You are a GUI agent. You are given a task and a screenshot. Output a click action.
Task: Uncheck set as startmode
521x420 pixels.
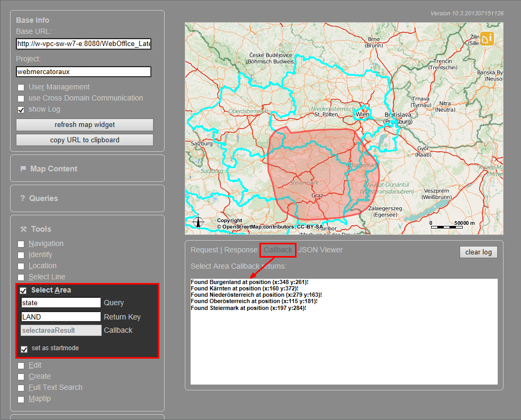click(24, 349)
